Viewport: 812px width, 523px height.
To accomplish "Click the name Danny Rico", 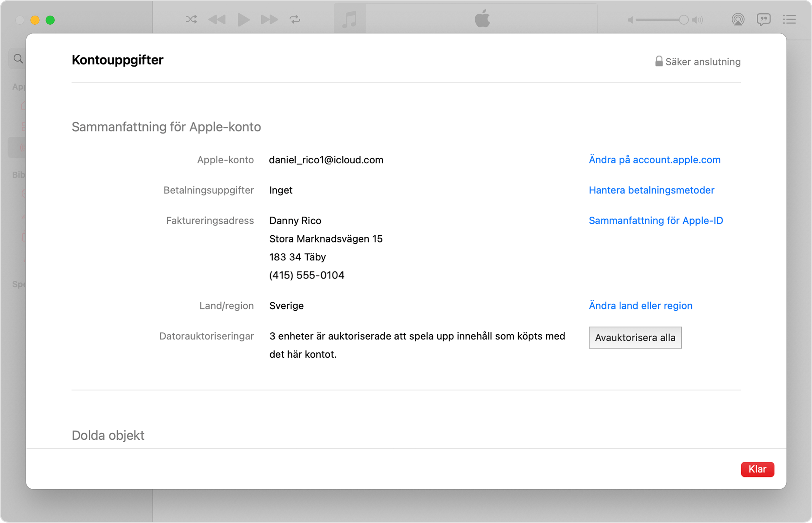I will click(x=295, y=221).
